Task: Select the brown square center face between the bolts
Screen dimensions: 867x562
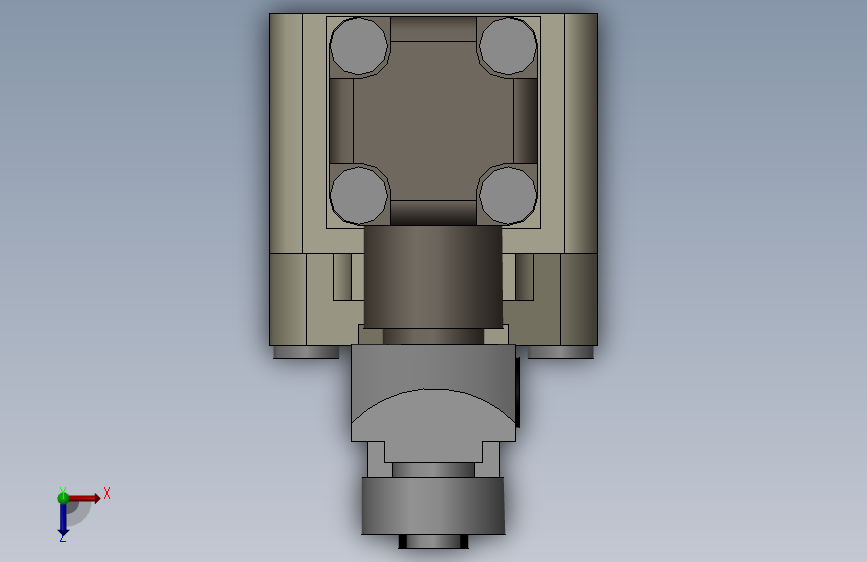Action: [x=434, y=121]
